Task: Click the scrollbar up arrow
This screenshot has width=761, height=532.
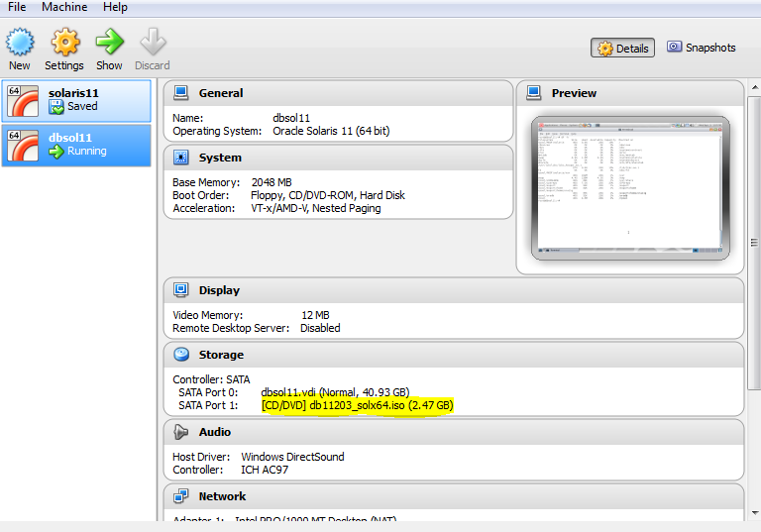Action: coord(755,87)
